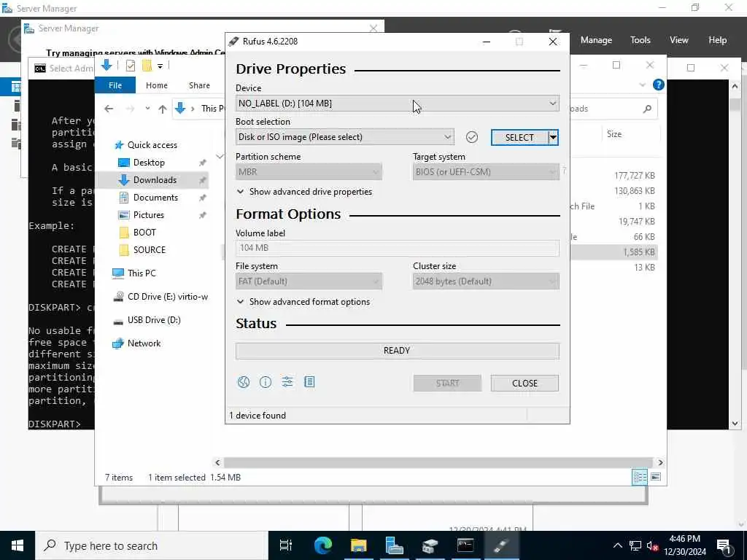Select This PC in navigation pane
This screenshot has width=747, height=560.
coord(134,273)
